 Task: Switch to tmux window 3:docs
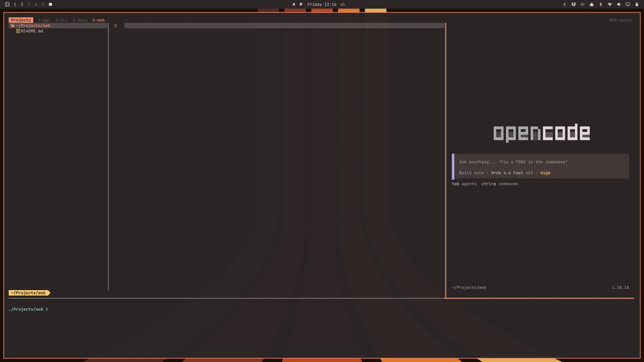80,20
